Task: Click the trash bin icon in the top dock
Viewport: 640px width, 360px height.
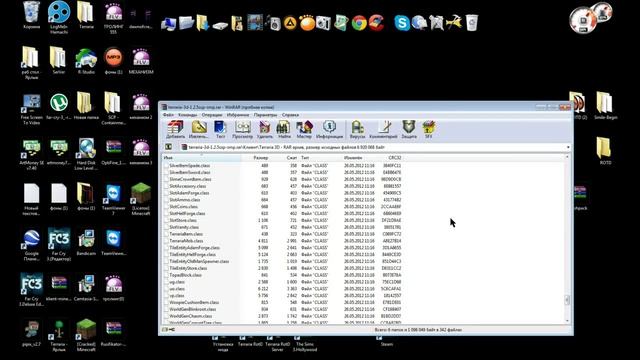Action: pos(471,23)
